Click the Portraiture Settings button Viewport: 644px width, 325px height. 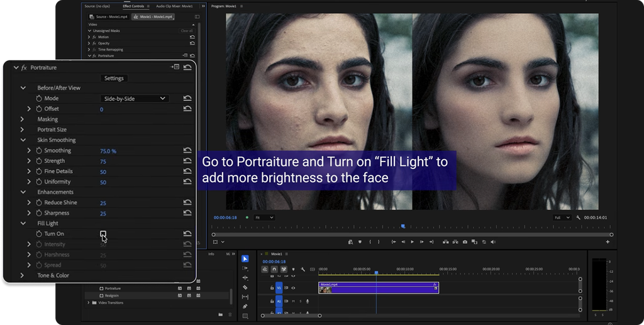114,78
